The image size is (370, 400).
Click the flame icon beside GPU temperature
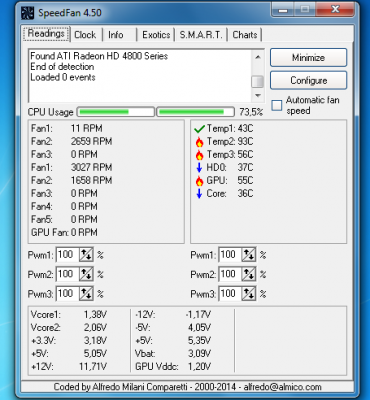click(x=199, y=181)
